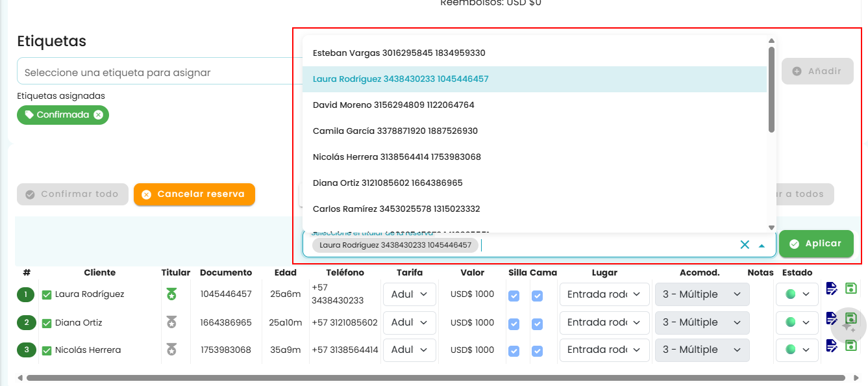Click the titular medal icon for Nicolás Herrera
The width and height of the screenshot is (868, 386).
(171, 350)
